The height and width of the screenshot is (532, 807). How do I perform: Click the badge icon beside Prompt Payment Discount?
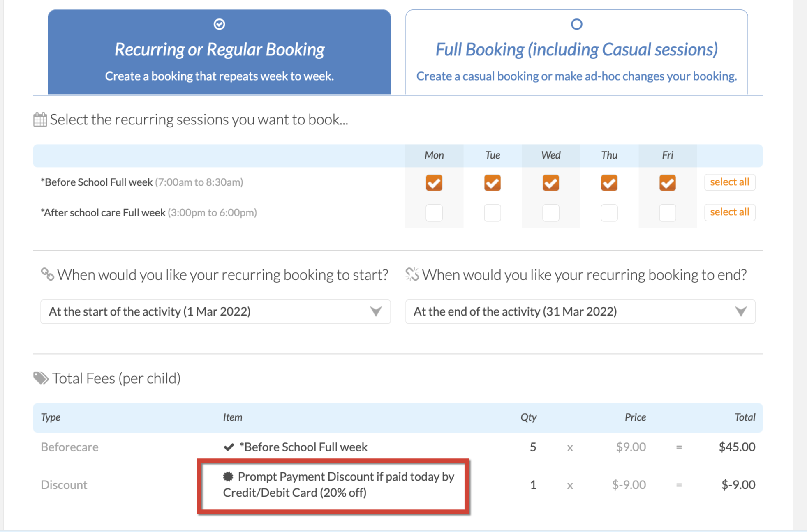228,477
